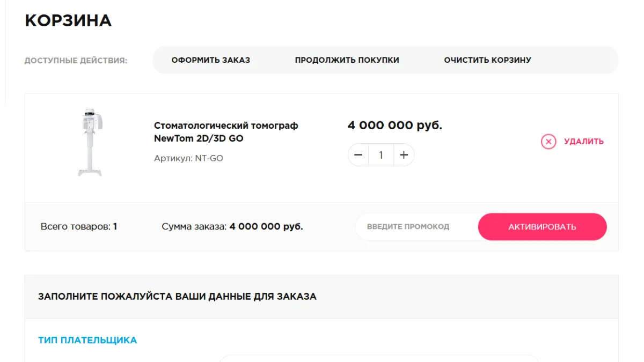Click the quantity number field
Viewport: 644px width, 362px height.
pos(381,155)
